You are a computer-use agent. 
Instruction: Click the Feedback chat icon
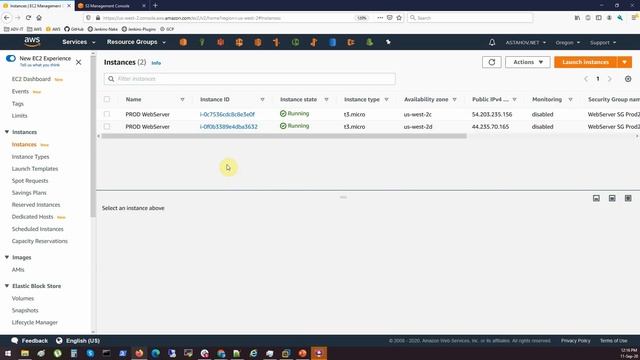15,340
